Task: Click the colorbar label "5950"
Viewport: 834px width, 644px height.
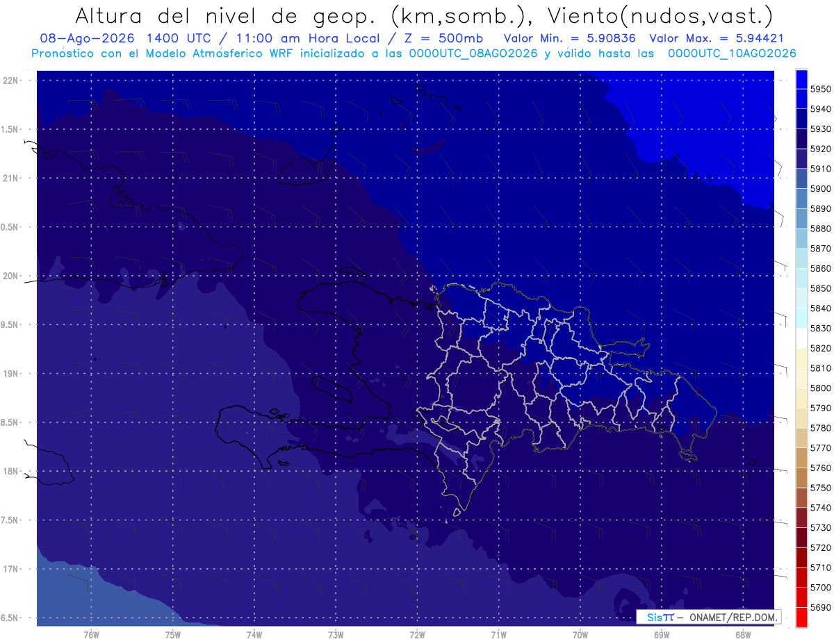Action: 822,89
